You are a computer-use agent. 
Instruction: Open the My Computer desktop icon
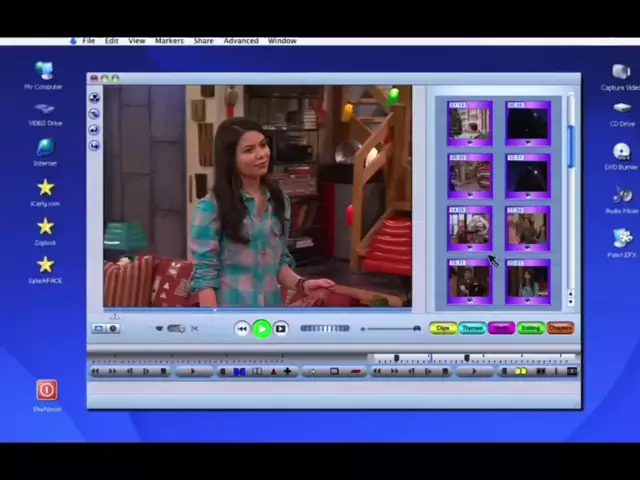44,71
